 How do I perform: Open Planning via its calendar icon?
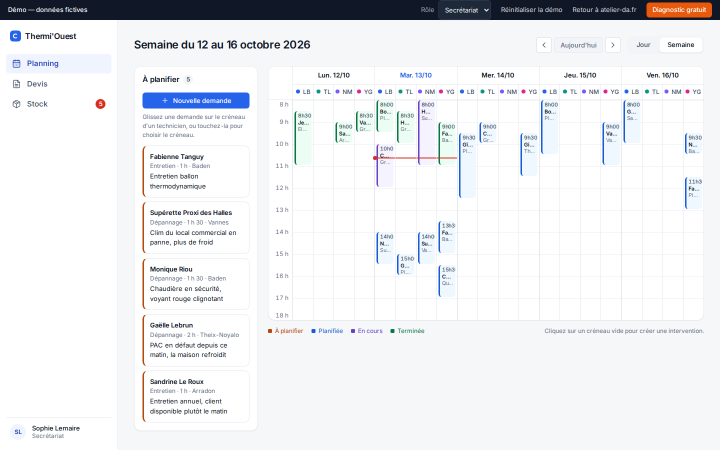[x=17, y=64]
